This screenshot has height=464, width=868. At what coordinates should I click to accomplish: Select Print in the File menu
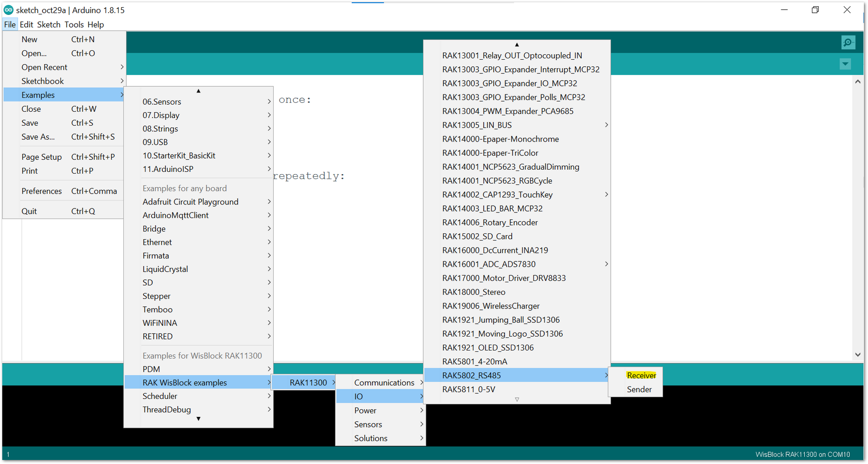(x=63, y=171)
